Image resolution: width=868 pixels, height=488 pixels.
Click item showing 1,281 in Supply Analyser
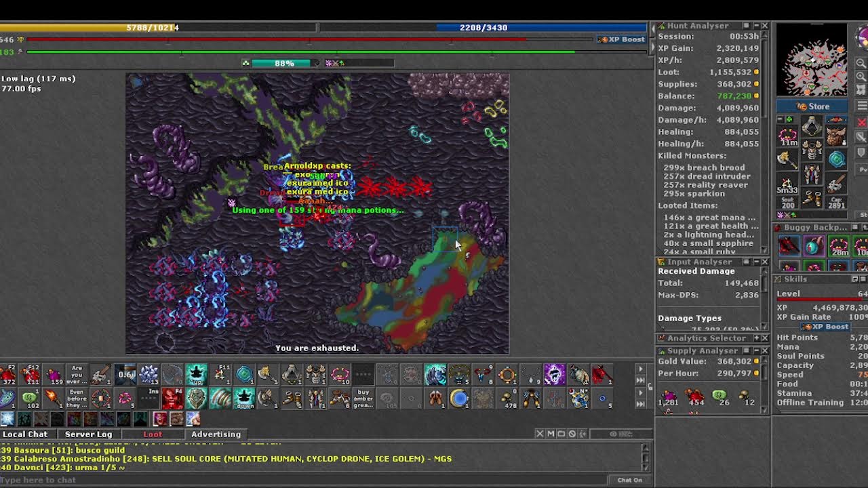click(669, 396)
